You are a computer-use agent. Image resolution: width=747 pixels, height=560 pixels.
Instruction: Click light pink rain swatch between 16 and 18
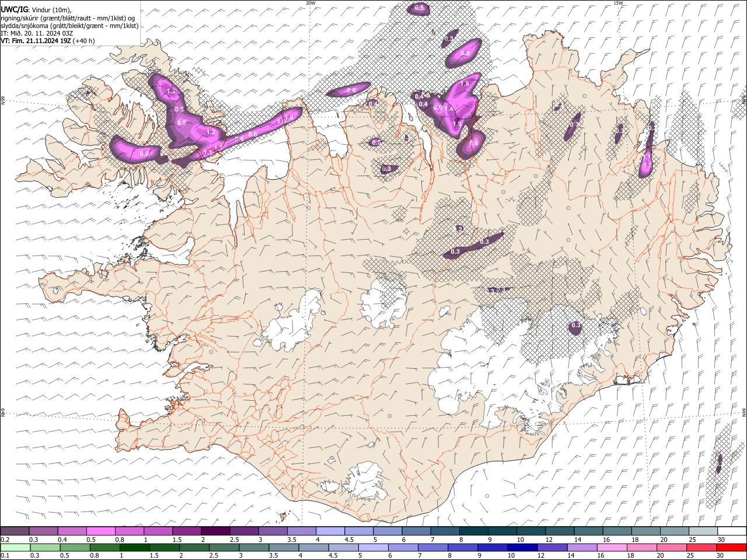tap(612, 547)
